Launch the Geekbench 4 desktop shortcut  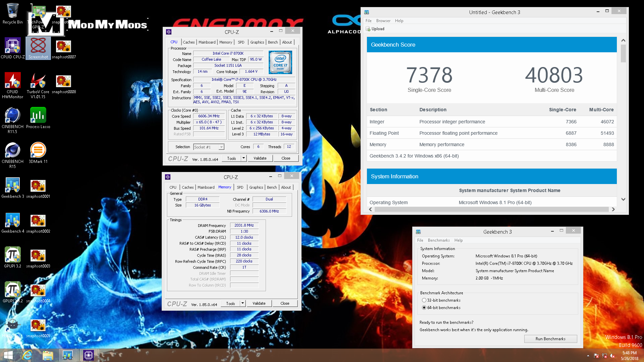[x=12, y=222]
